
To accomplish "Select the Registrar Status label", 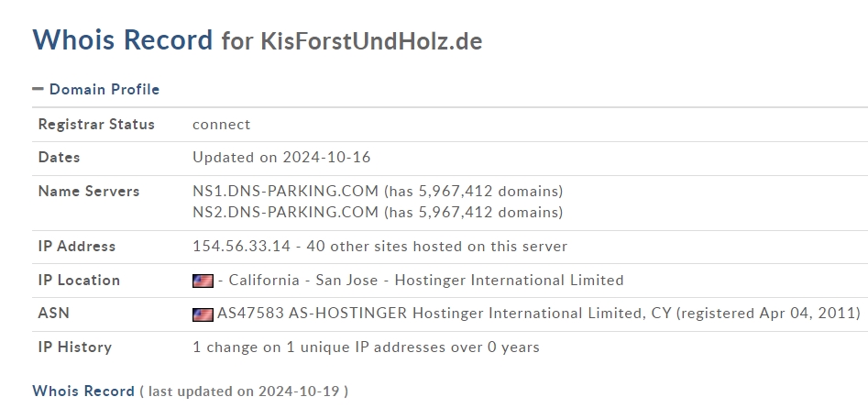I will click(x=96, y=124).
